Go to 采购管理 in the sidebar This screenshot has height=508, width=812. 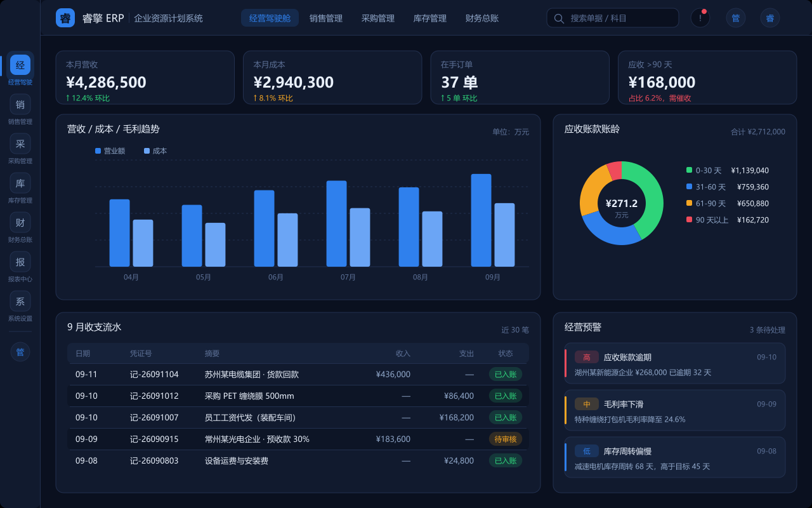click(x=20, y=144)
